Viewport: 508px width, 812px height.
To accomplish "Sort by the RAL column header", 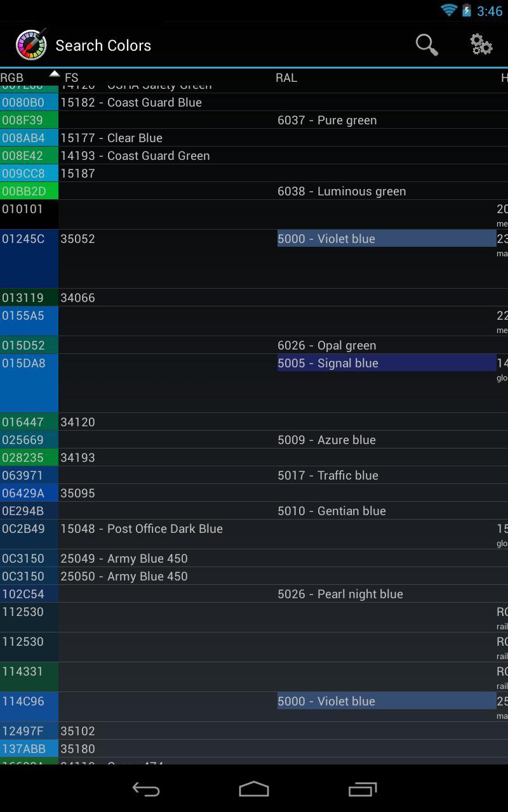I will [286, 78].
